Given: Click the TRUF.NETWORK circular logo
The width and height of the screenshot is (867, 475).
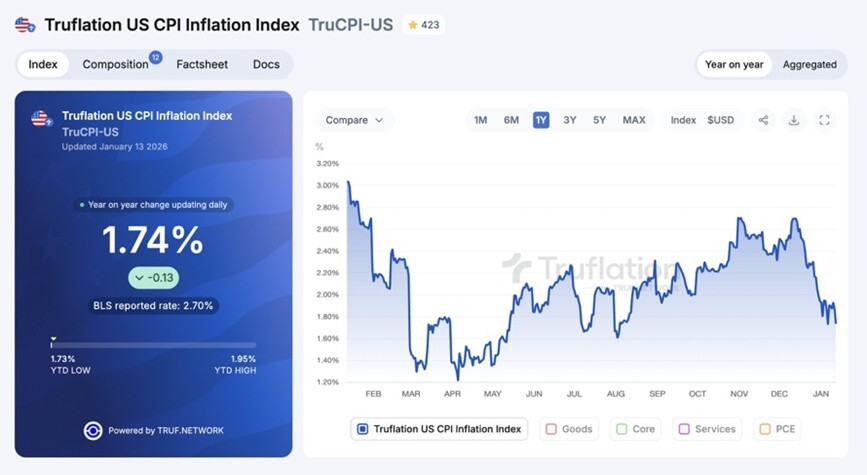Looking at the screenshot, I should pyautogui.click(x=93, y=430).
